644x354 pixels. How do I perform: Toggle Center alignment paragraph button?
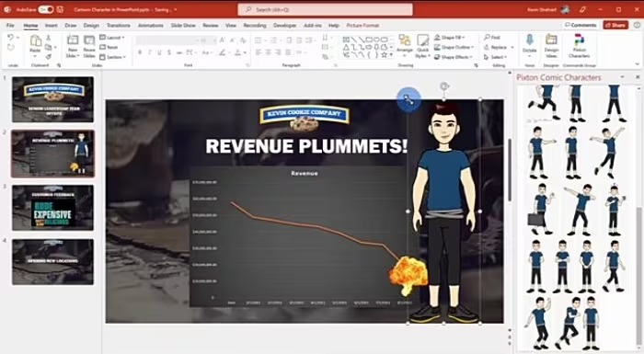[x=269, y=52]
